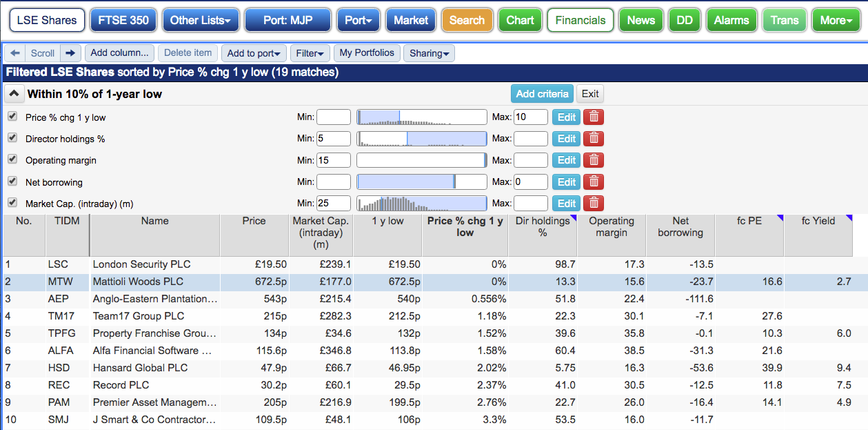The image size is (868, 430).
Task: Switch to the Chart view
Action: [x=520, y=20]
